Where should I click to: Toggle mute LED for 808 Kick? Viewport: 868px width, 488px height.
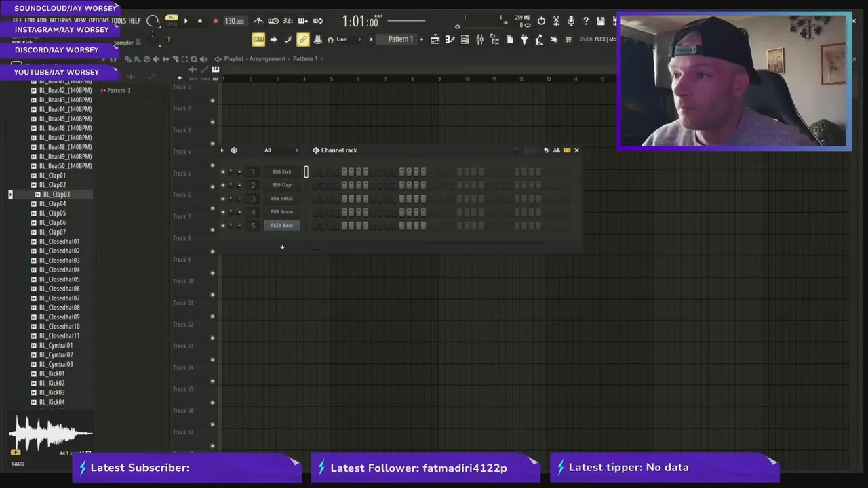click(x=222, y=172)
